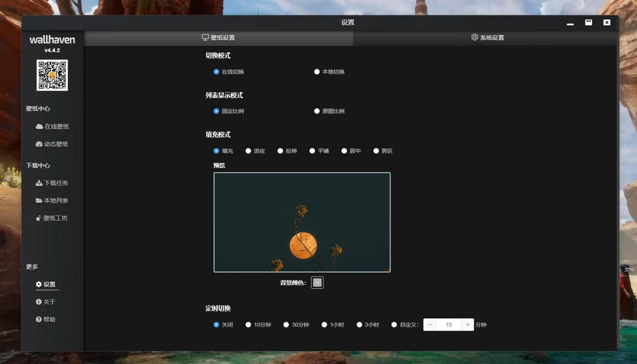This screenshot has width=637, height=364.
Task: Switch to 系统设置 tab
Action: pyautogui.click(x=487, y=38)
